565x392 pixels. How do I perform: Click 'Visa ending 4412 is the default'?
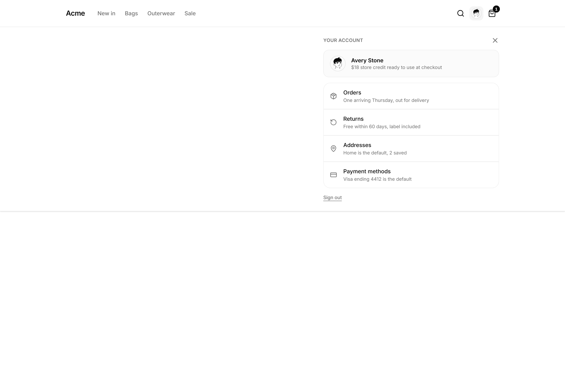tap(377, 179)
